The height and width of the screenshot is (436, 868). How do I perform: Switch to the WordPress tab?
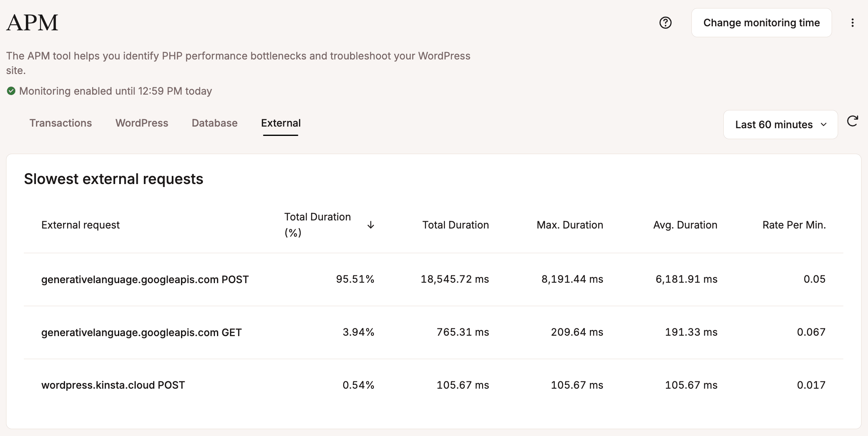[142, 123]
